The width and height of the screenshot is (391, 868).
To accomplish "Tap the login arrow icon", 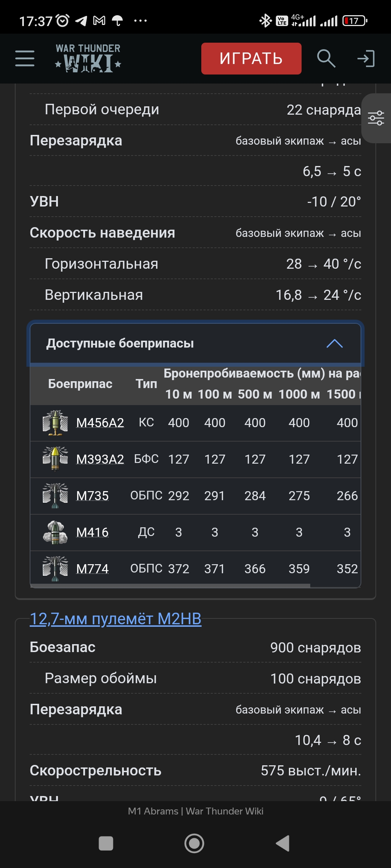I will 366,59.
